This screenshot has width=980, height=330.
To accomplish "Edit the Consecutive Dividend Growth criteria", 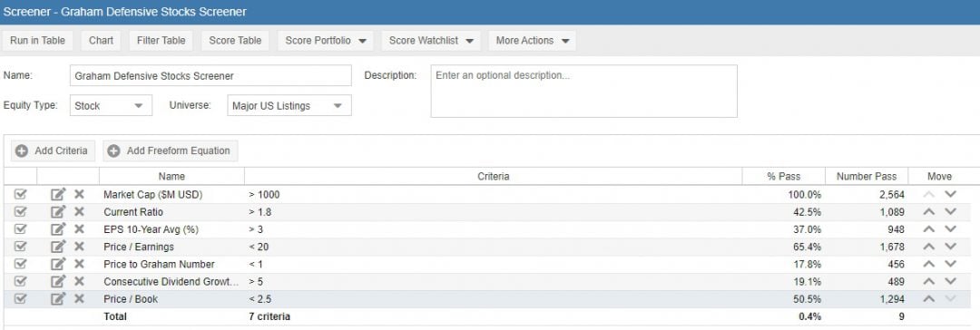I will tap(57, 281).
